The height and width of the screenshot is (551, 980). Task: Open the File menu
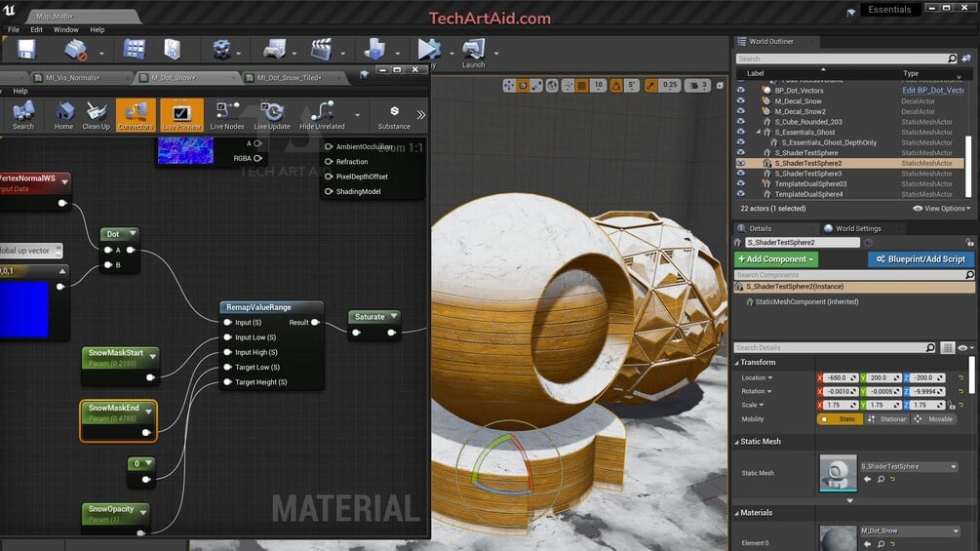pos(14,29)
